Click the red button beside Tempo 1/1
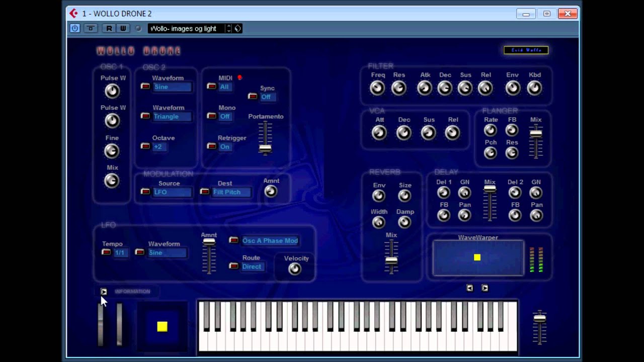Viewport: 644px width, 362px height. coord(106,252)
